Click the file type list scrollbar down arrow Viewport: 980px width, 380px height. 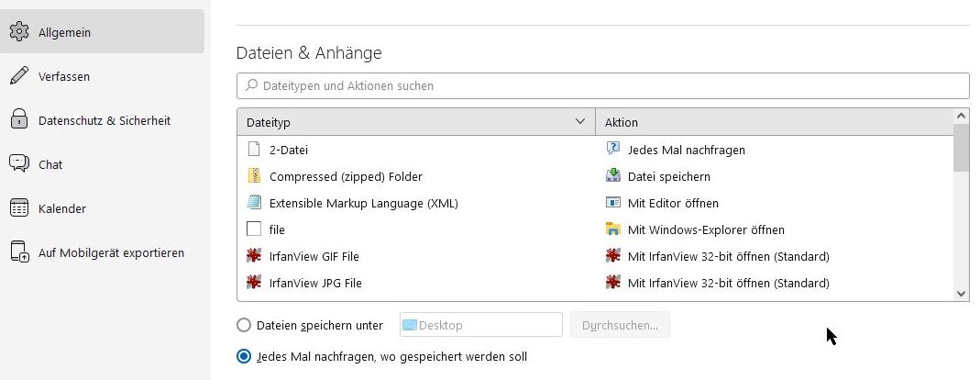click(x=961, y=294)
